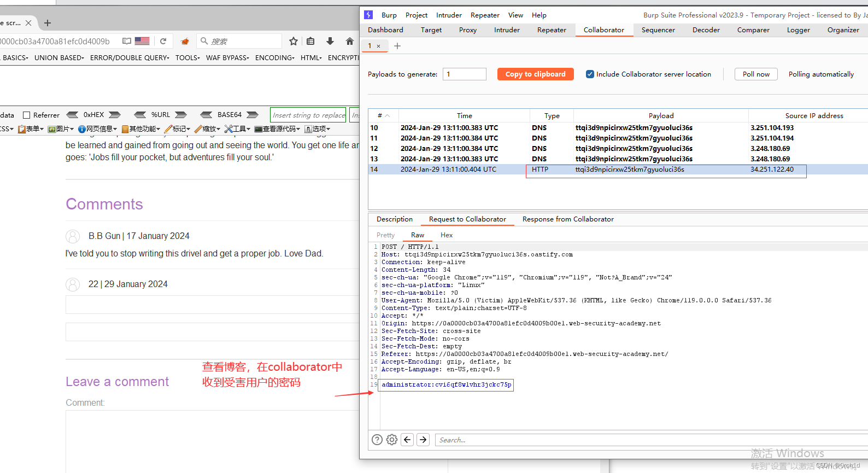Switch message view to Pretty

(385, 235)
